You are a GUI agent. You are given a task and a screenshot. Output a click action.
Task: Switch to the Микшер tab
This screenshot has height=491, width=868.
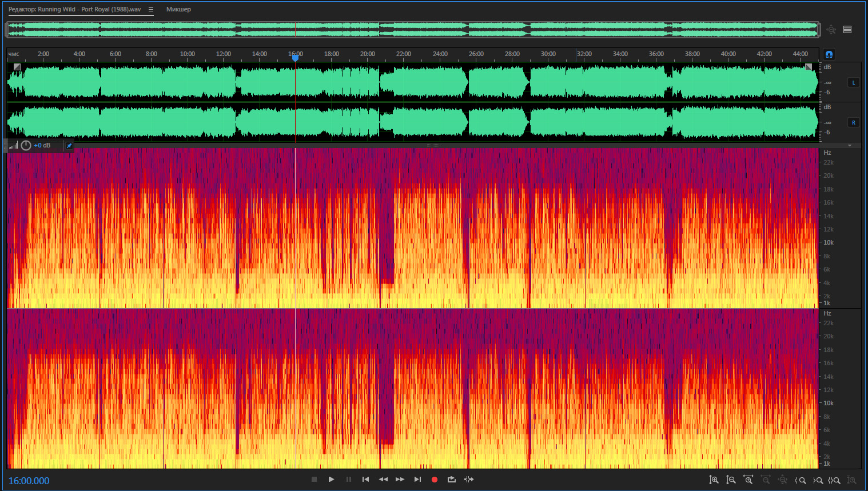pyautogui.click(x=178, y=9)
